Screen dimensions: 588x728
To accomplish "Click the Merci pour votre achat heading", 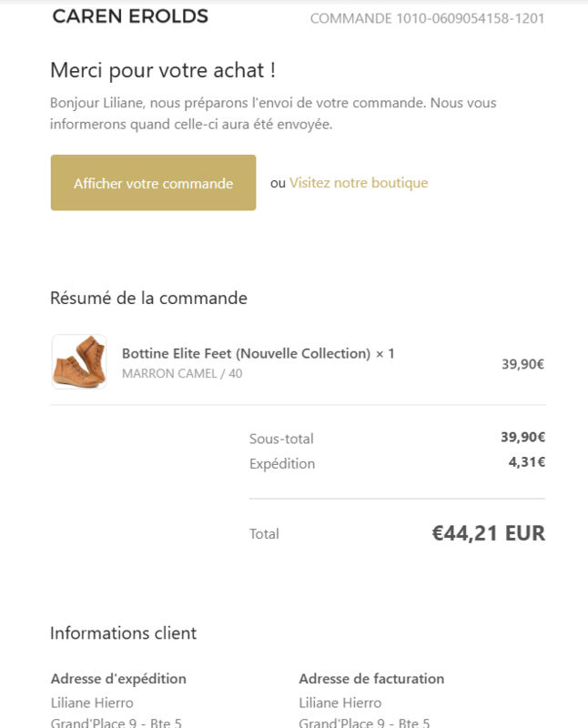I will point(163,71).
